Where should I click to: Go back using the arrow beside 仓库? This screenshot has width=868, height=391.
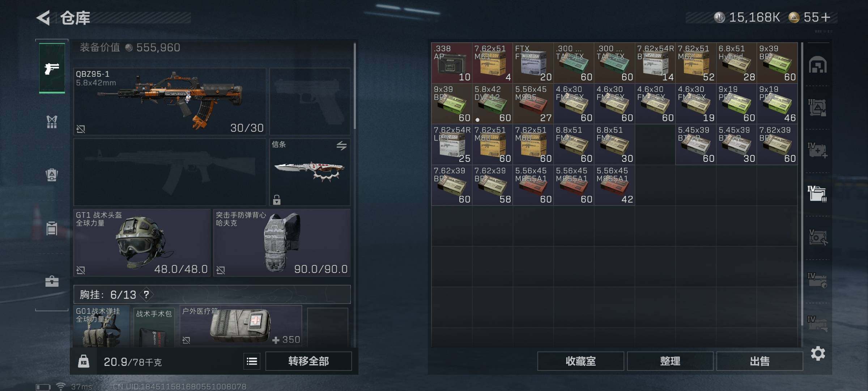click(x=43, y=18)
